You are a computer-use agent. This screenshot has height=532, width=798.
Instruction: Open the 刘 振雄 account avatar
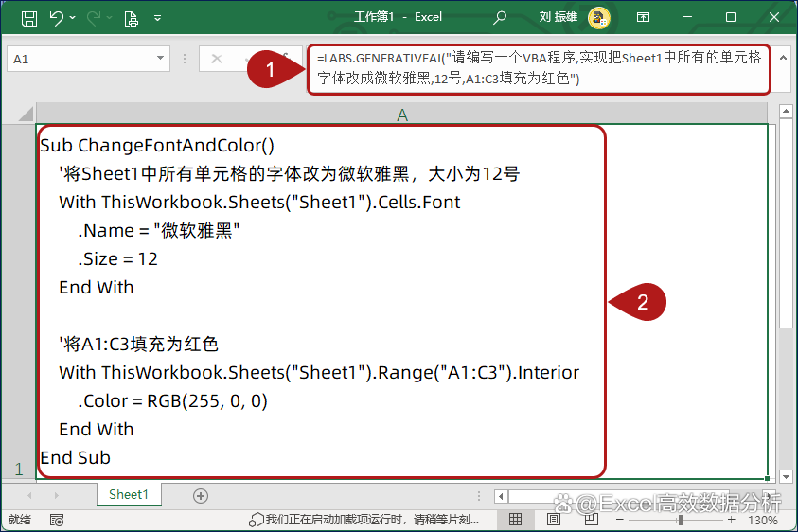[598, 18]
